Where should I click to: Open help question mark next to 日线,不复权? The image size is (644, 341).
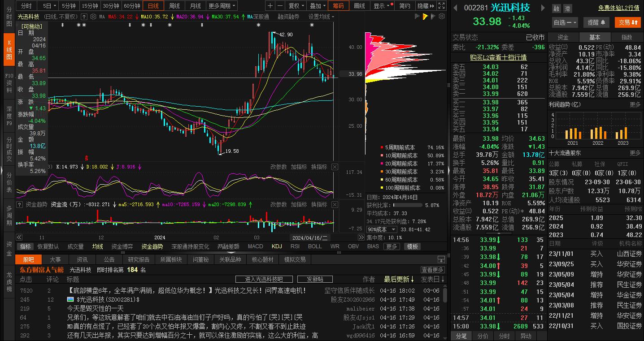(x=85, y=17)
